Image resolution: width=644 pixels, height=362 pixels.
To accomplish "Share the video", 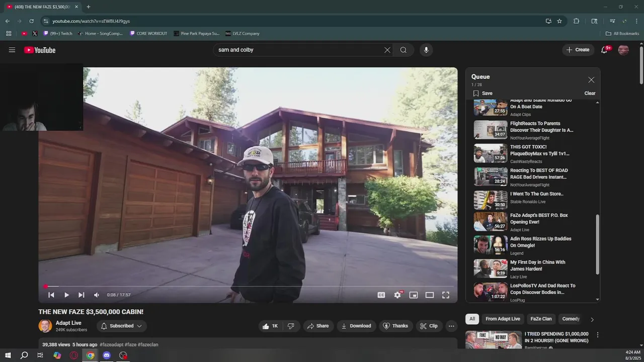I will click(x=317, y=326).
